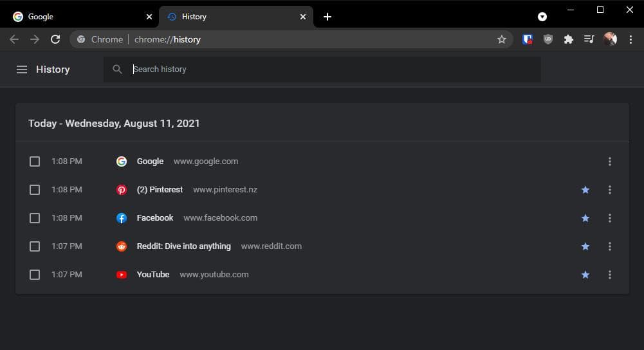The image size is (644, 350).
Task: Click the Google favicon in history
Action: tap(122, 161)
